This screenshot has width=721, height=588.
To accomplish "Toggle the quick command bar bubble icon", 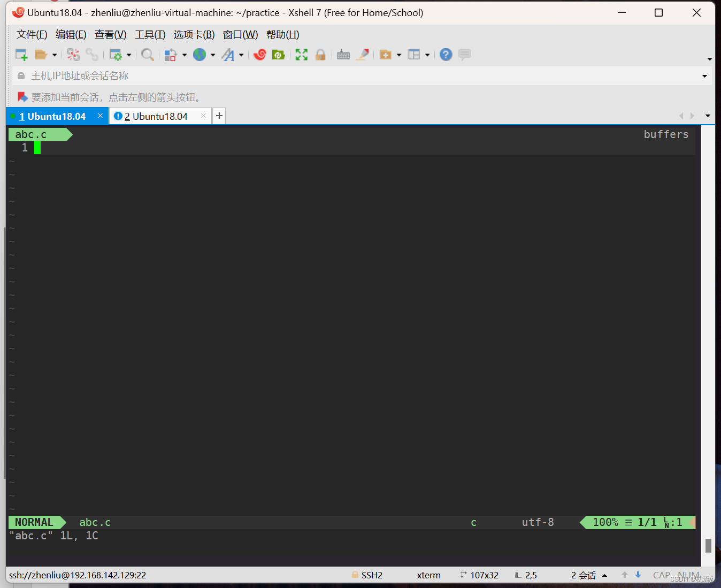I will (x=464, y=54).
